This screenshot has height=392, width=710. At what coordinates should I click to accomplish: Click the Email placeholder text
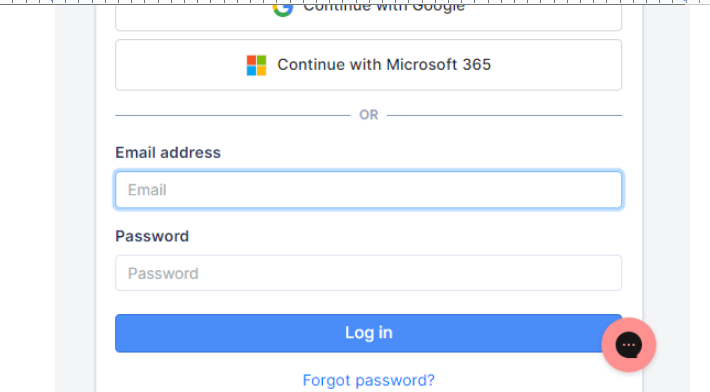[147, 190]
